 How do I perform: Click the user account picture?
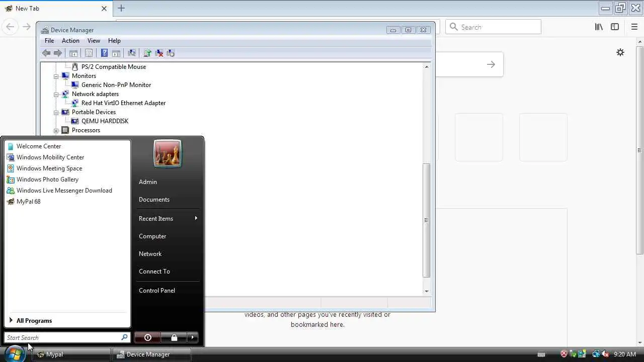click(168, 154)
